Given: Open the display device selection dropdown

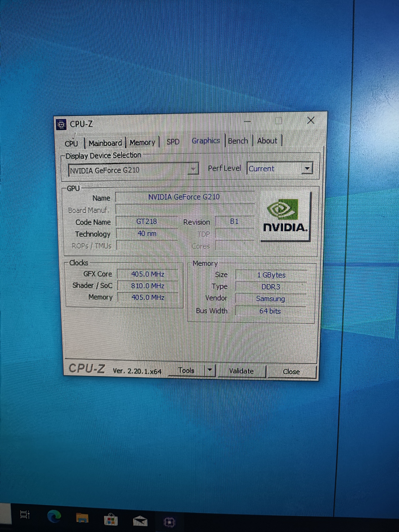Looking at the screenshot, I should click(133, 170).
